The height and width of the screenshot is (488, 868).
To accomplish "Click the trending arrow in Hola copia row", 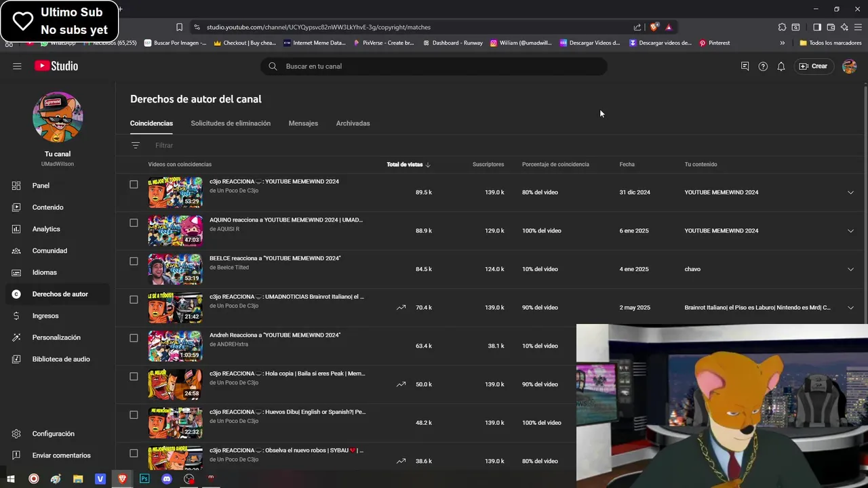I will click(401, 384).
